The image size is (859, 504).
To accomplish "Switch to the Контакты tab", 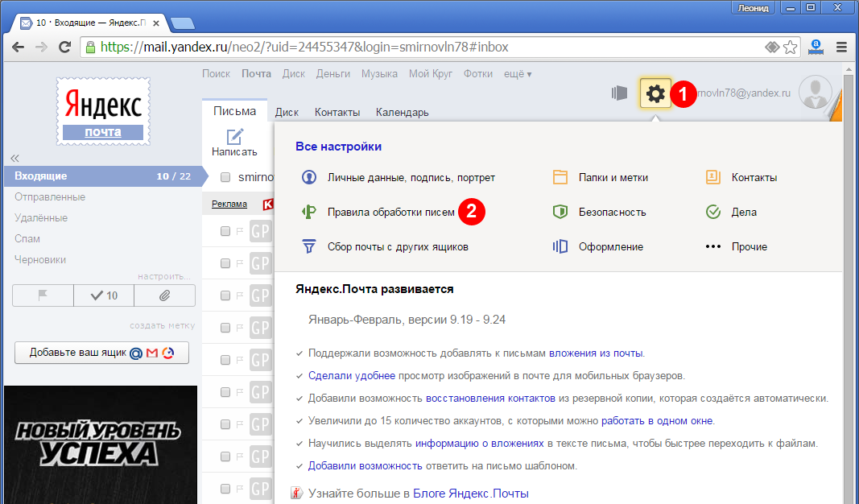I will pos(337,112).
